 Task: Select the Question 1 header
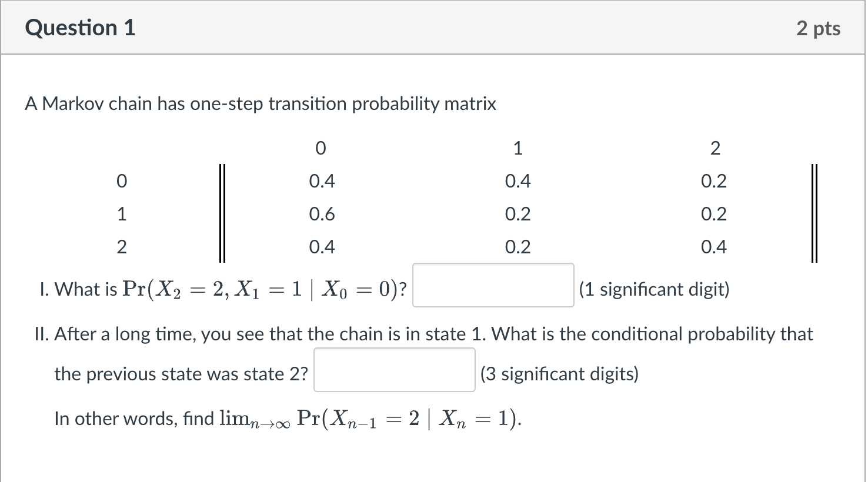pos(80,28)
